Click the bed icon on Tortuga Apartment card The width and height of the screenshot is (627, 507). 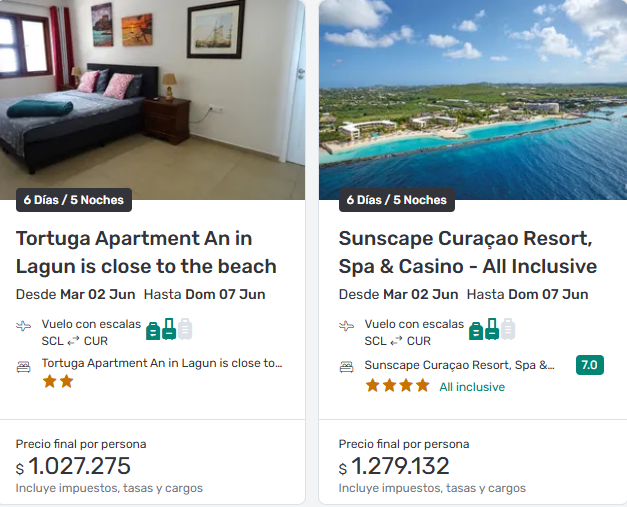pos(24,366)
